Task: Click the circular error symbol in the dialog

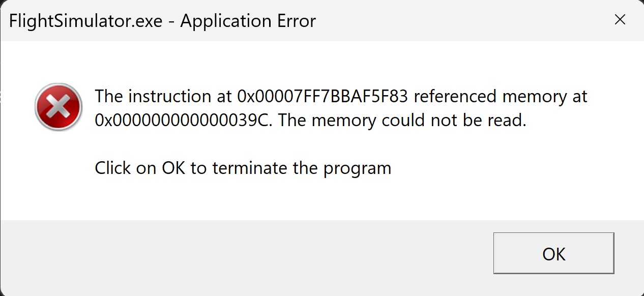Action: coord(58,106)
